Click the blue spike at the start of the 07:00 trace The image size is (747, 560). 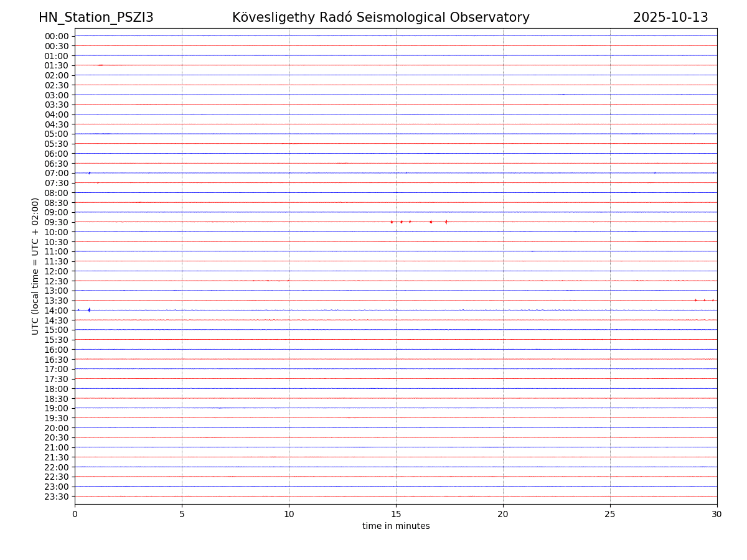tap(89, 173)
